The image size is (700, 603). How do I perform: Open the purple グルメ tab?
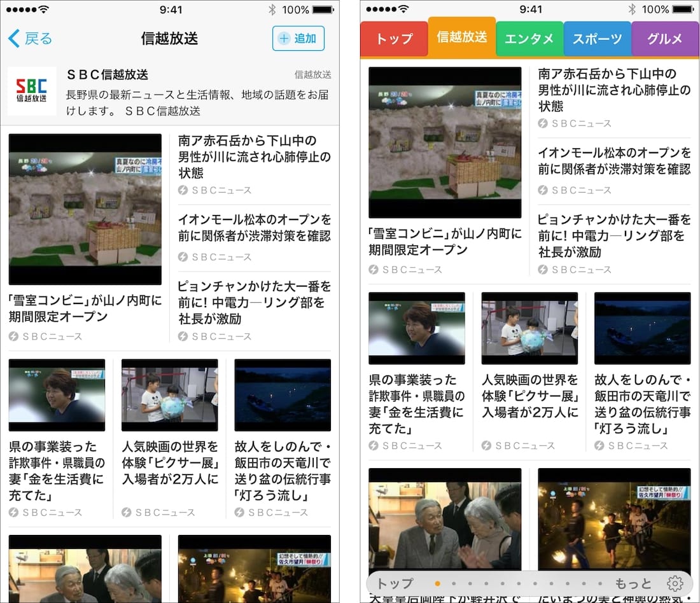pos(665,39)
